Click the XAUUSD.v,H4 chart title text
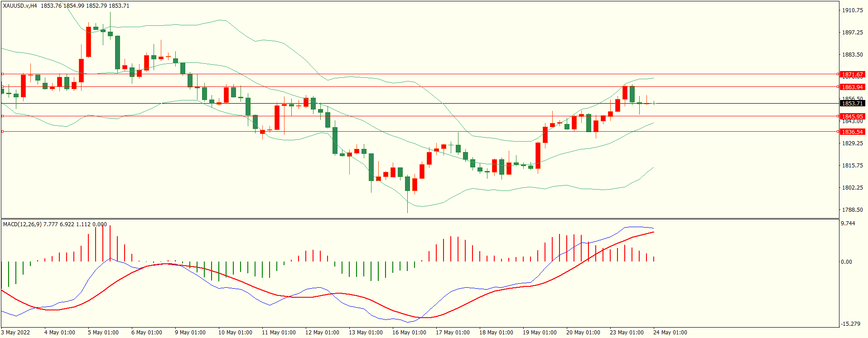Image resolution: width=868 pixels, height=338 pixels. coord(20,6)
